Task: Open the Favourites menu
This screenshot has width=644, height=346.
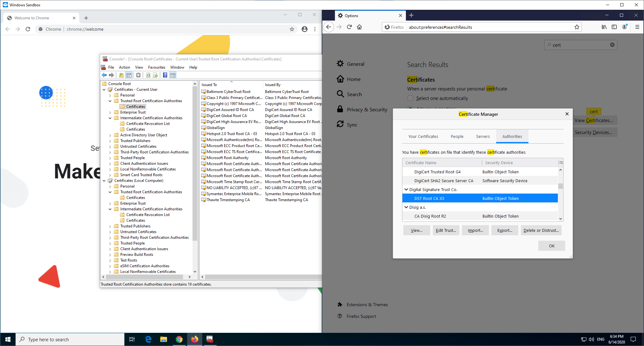Action: 156,67
